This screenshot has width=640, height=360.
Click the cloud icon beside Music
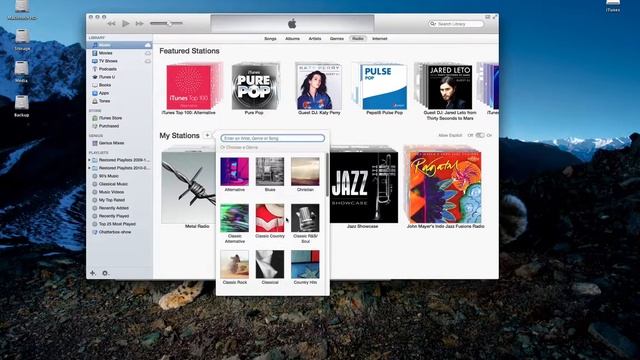(148, 45)
